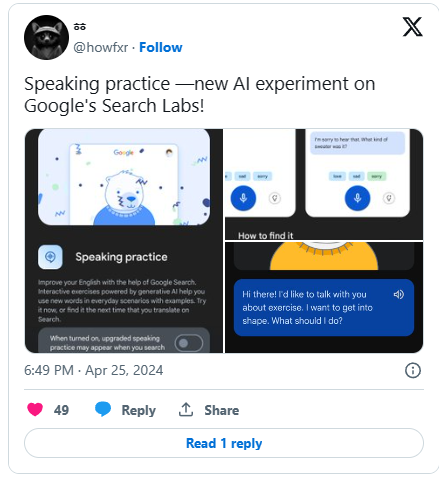Tap the right blue microphone button

357,198
